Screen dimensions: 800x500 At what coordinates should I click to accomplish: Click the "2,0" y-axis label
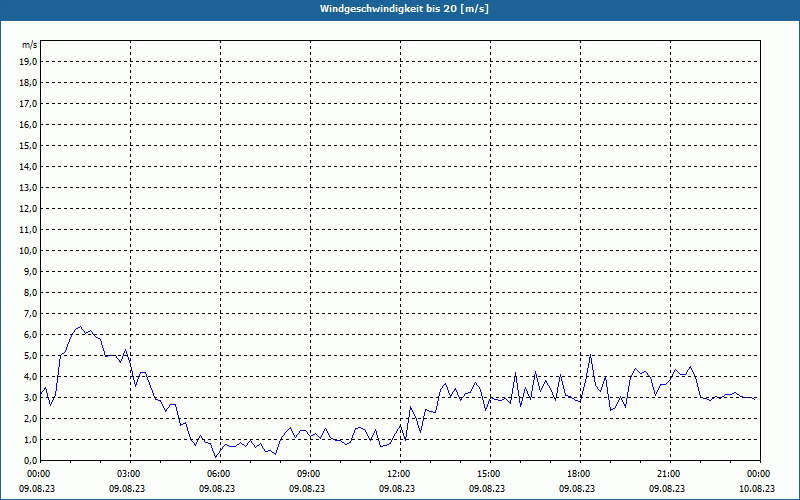tap(31, 418)
